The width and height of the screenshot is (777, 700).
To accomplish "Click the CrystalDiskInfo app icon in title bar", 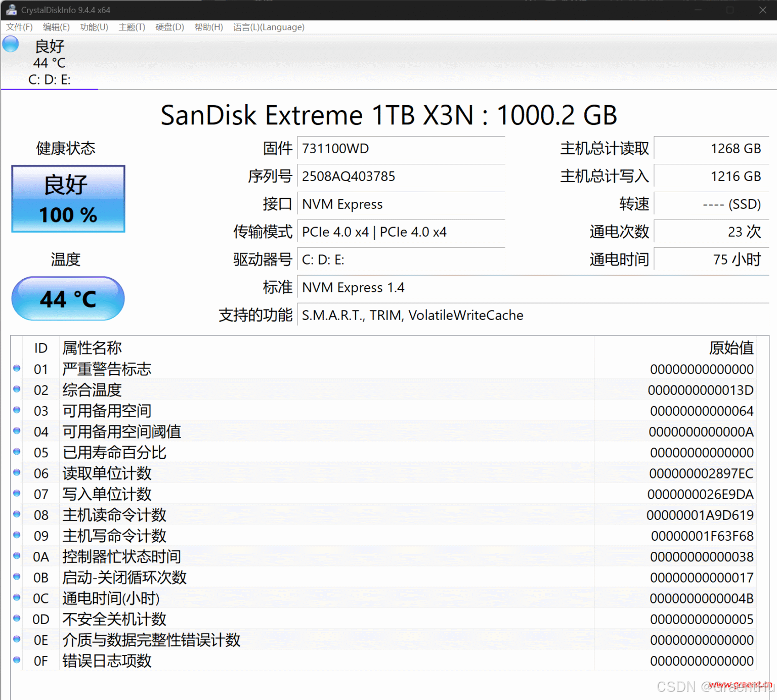I will click(x=11, y=10).
